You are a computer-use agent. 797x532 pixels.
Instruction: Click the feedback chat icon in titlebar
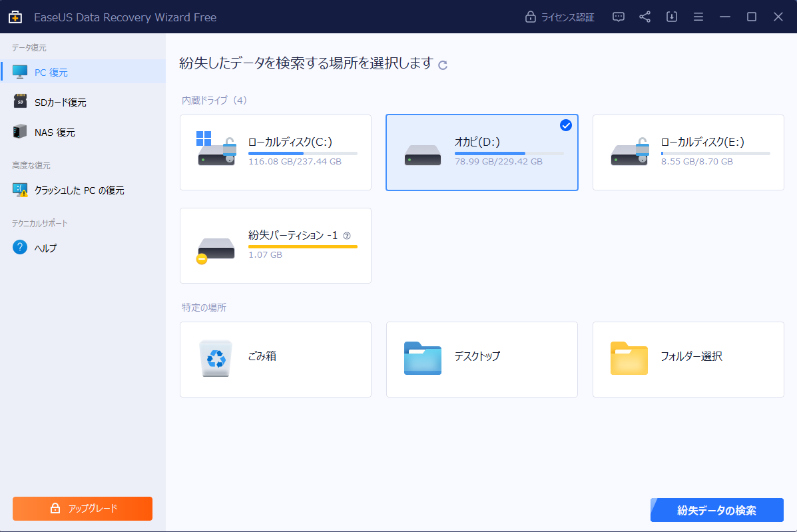618,17
